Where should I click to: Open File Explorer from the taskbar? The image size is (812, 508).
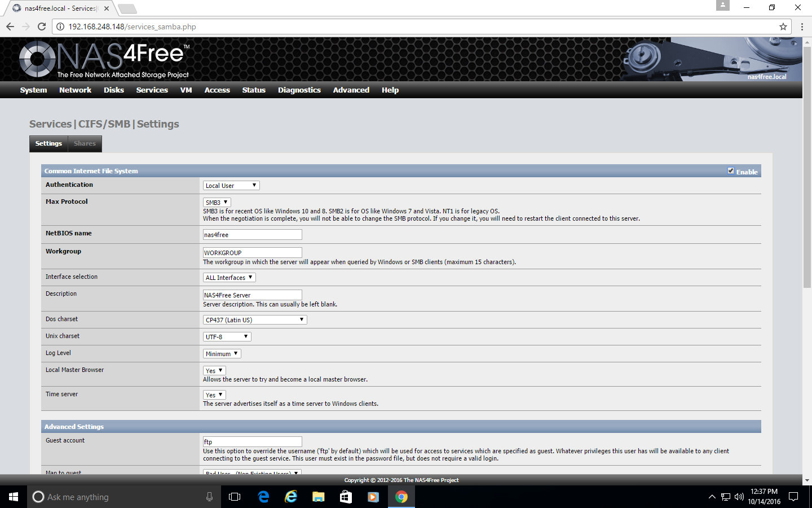click(x=318, y=497)
